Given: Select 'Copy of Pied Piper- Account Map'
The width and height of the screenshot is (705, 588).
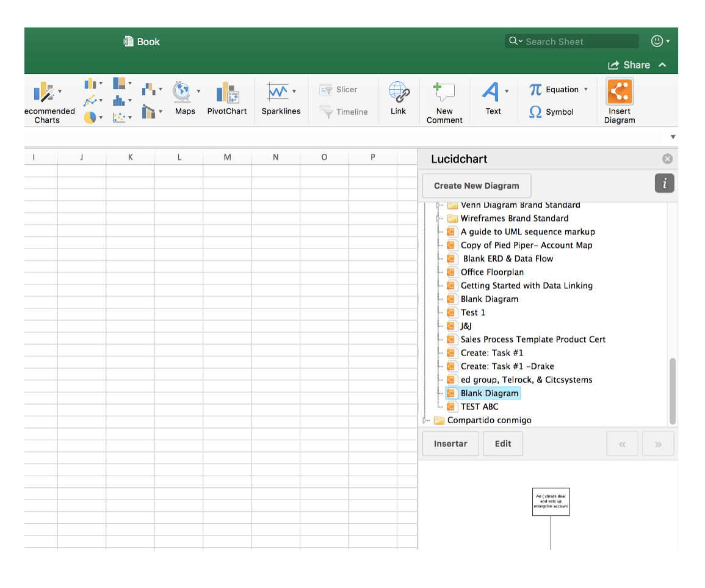Looking at the screenshot, I should click(x=527, y=245).
